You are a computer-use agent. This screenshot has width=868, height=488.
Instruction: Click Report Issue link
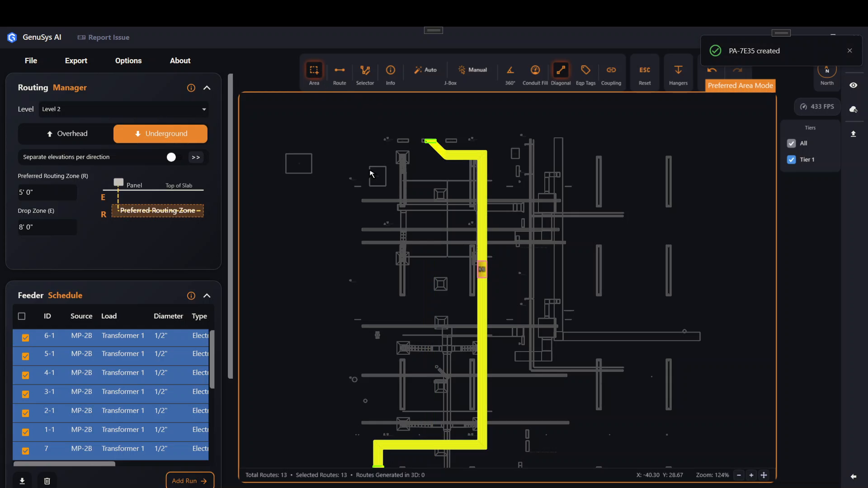click(104, 38)
